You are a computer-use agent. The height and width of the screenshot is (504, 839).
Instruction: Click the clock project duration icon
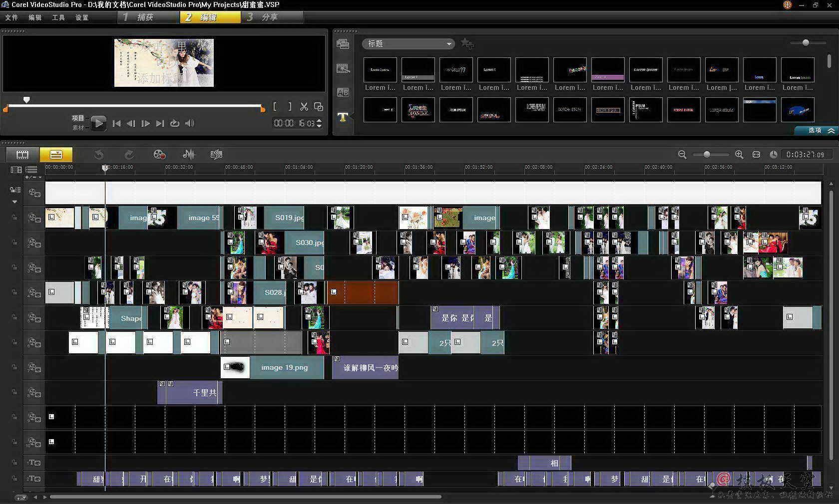click(x=773, y=155)
